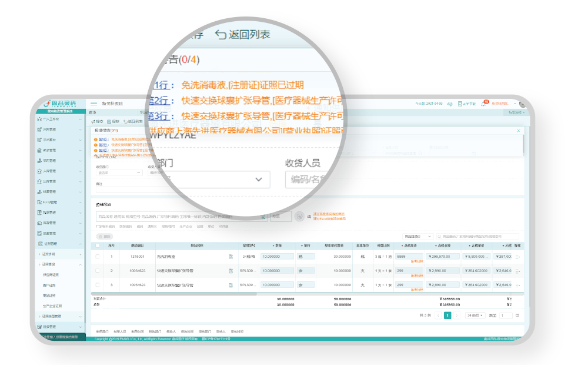Click 参考价格 link under the 9999 price
Viewport: 588px width, 365px height.
click(x=417, y=261)
